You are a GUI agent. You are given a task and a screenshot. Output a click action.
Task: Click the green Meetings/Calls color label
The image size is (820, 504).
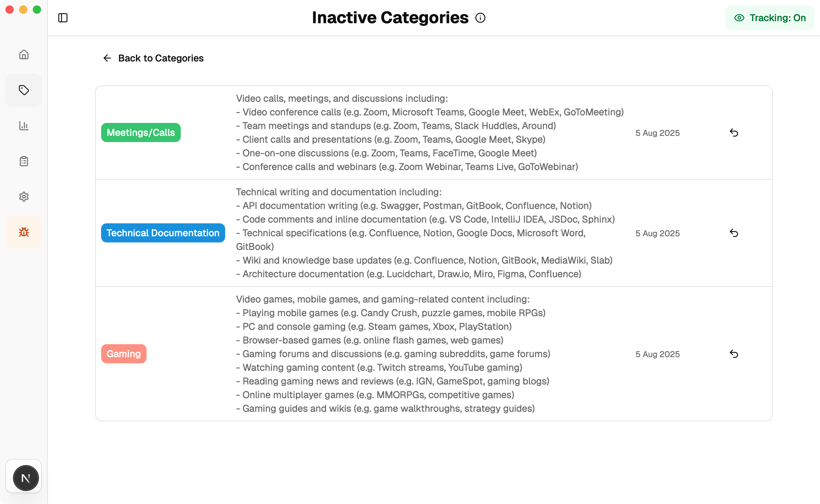point(141,132)
